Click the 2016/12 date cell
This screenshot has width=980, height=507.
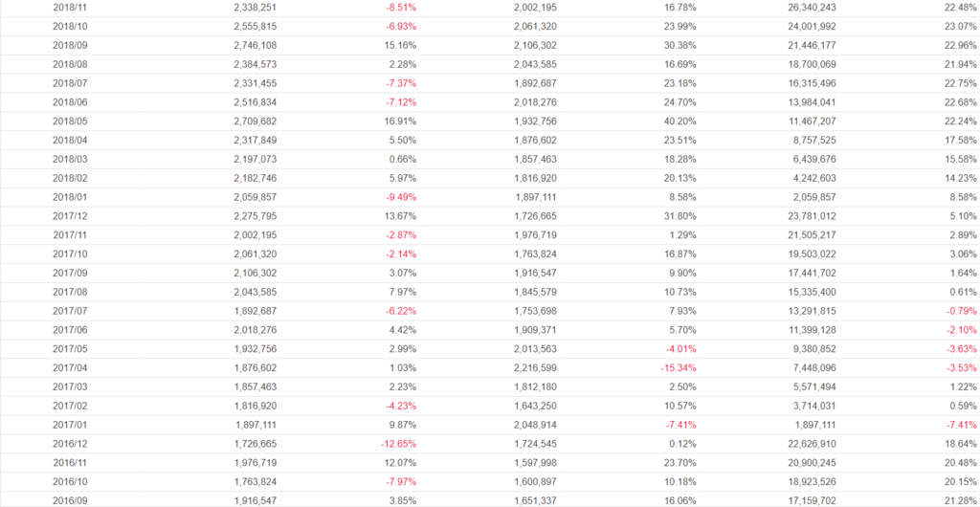(x=68, y=444)
